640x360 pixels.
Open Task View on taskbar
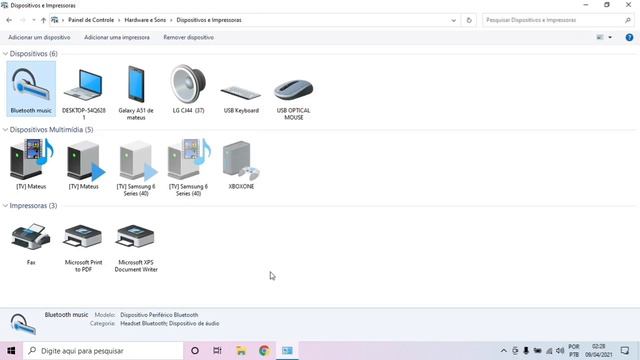coord(217,351)
